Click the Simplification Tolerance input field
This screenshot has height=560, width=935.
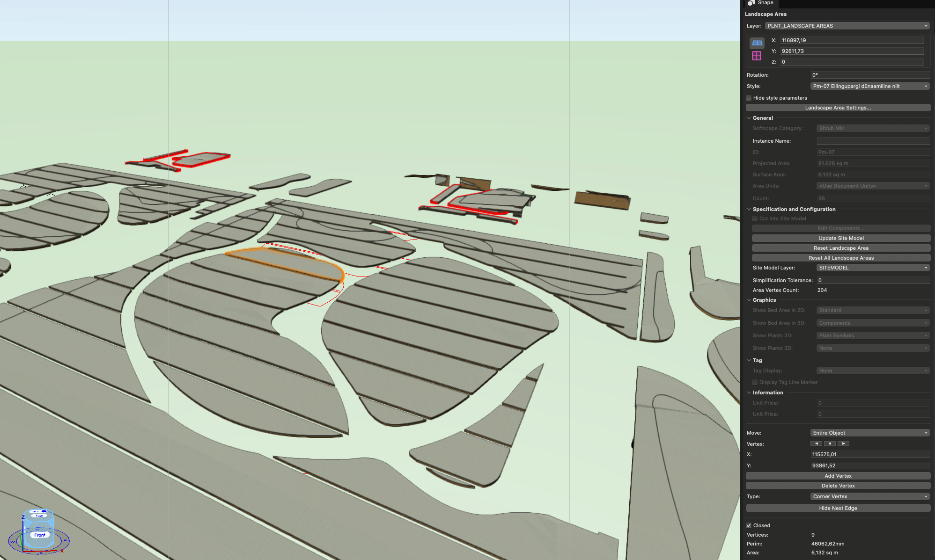pos(873,280)
